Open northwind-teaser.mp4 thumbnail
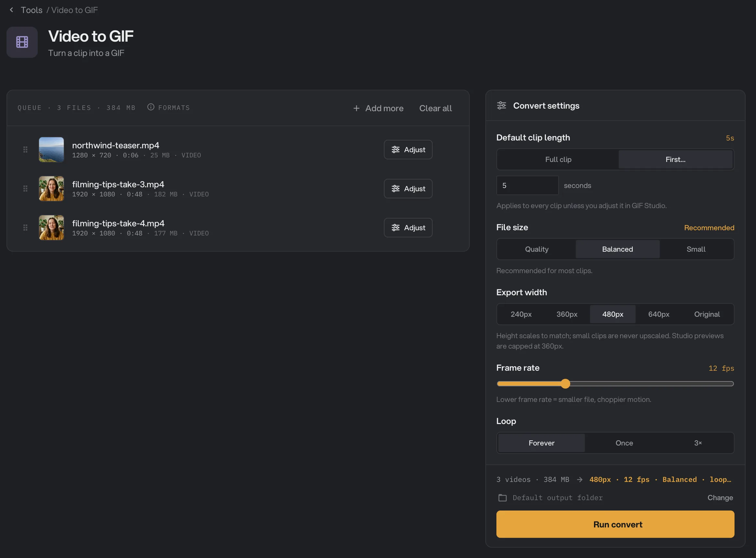The width and height of the screenshot is (756, 558). (x=51, y=150)
